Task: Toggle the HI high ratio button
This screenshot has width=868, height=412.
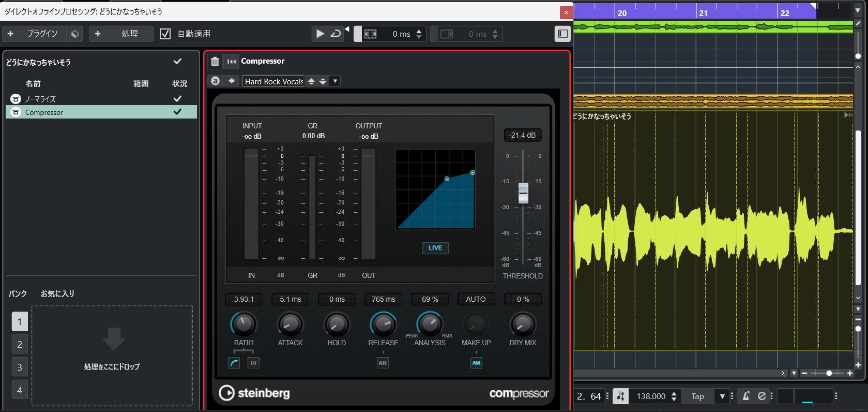Action: [x=253, y=363]
